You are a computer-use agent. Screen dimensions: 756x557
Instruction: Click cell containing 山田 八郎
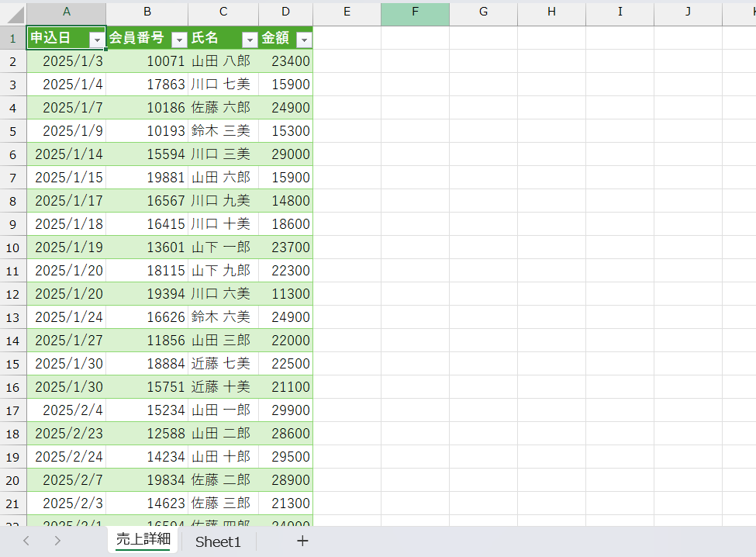223,61
